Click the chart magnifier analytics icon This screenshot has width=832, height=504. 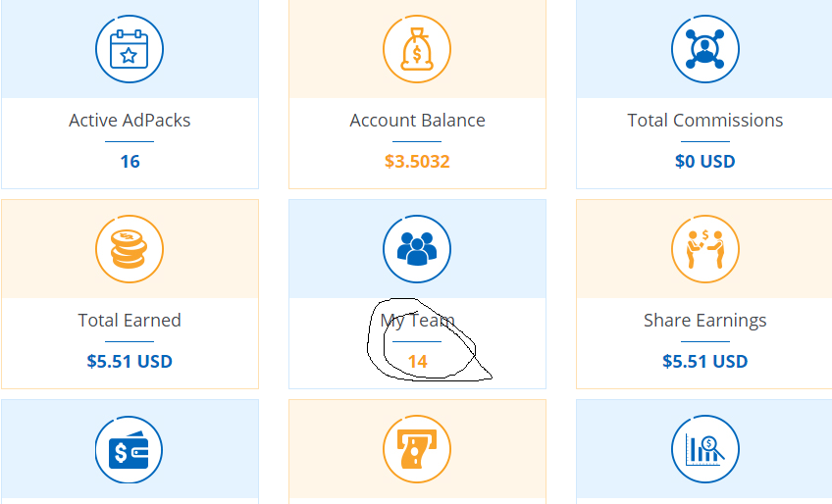pyautogui.click(x=704, y=450)
